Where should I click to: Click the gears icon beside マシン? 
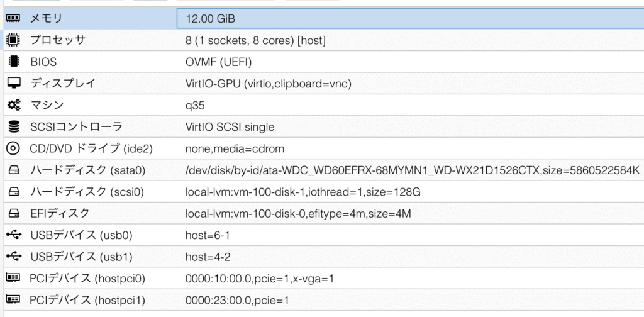click(13, 105)
